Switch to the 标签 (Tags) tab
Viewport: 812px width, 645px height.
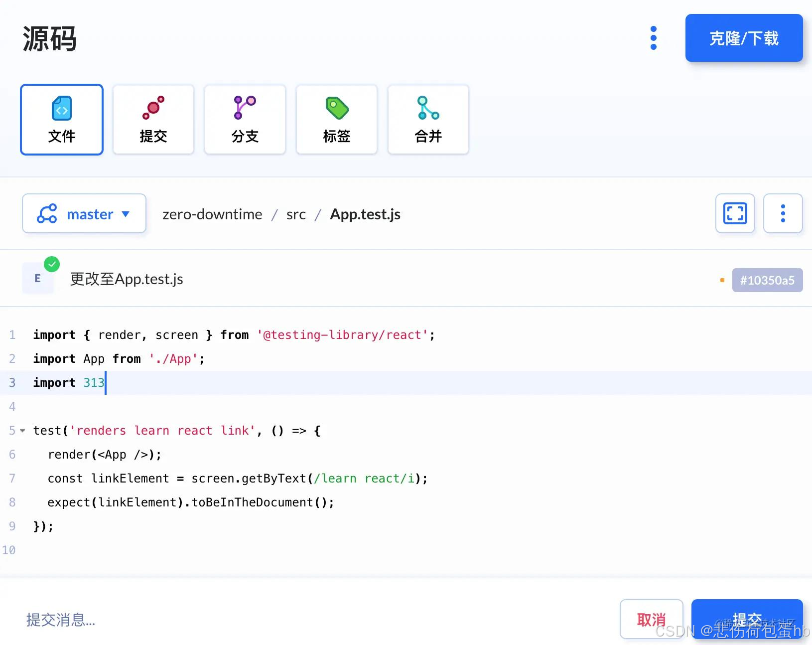337,120
